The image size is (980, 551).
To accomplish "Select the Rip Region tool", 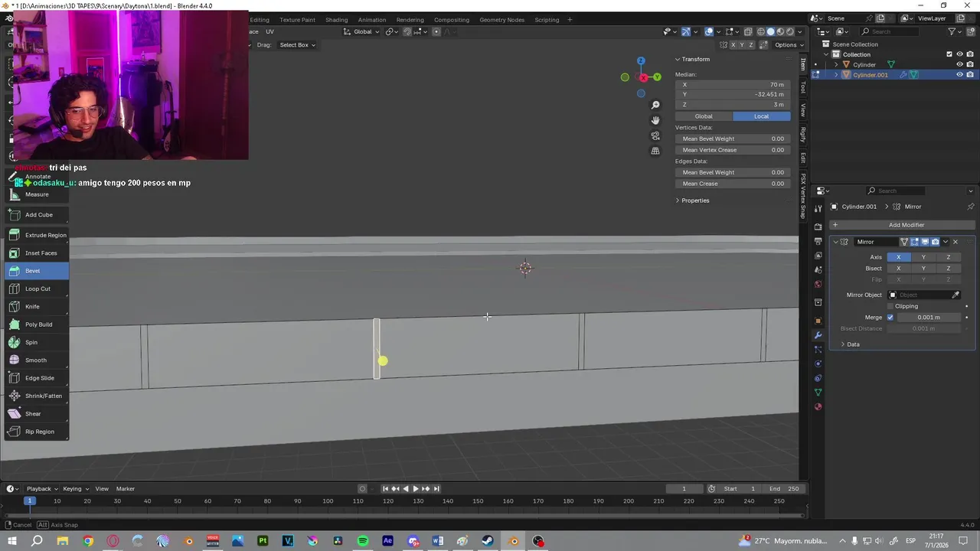I will click(37, 432).
